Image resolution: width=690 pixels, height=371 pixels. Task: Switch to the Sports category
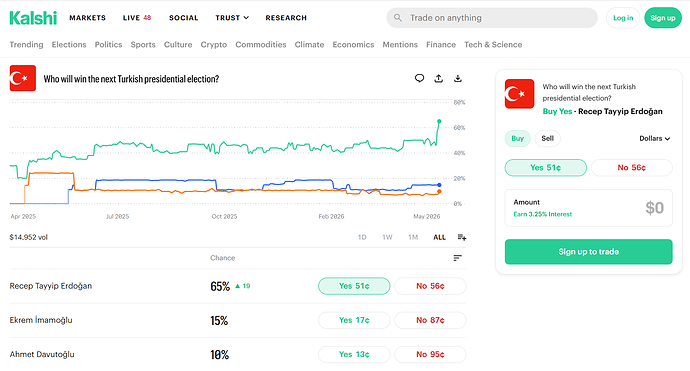pyautogui.click(x=143, y=44)
